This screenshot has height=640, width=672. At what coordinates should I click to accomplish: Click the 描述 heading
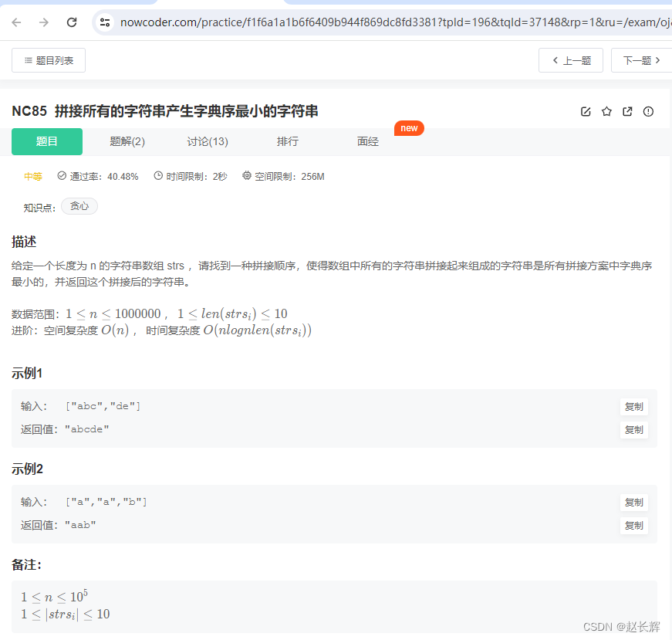[x=24, y=242]
